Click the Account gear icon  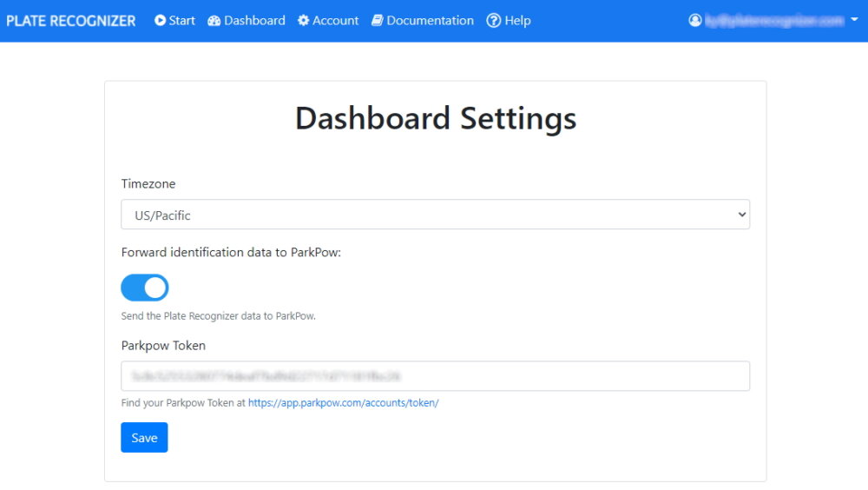(x=303, y=21)
